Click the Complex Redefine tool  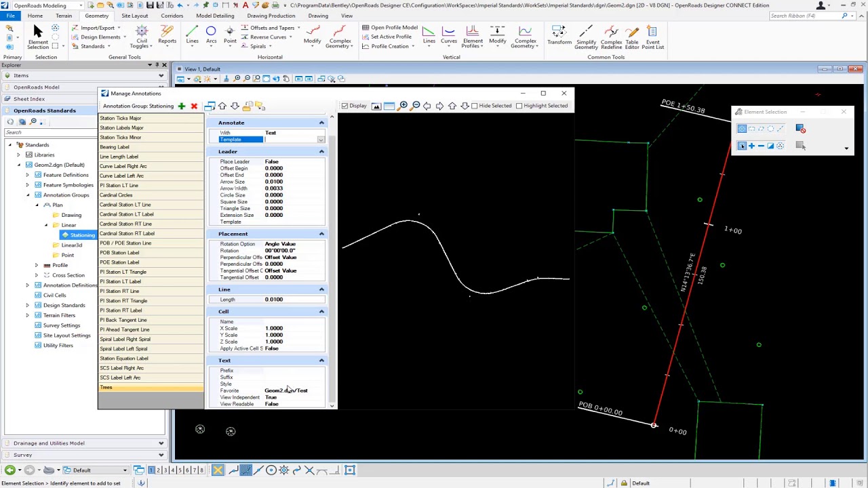point(611,37)
